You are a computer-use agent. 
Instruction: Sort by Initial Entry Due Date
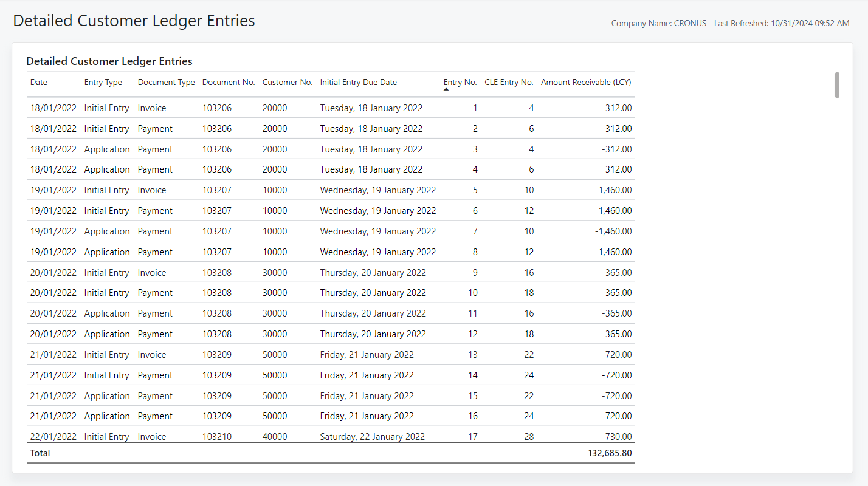[357, 82]
